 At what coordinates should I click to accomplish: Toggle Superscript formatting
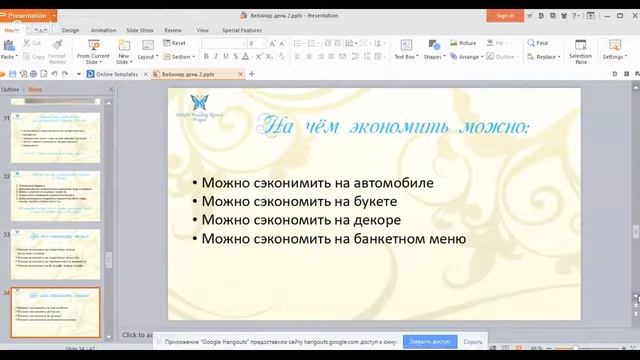(x=259, y=56)
